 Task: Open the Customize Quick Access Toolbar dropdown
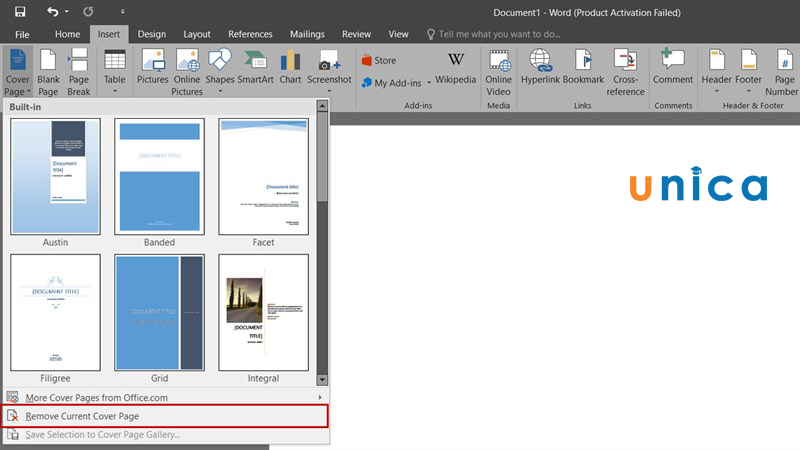coord(122,11)
